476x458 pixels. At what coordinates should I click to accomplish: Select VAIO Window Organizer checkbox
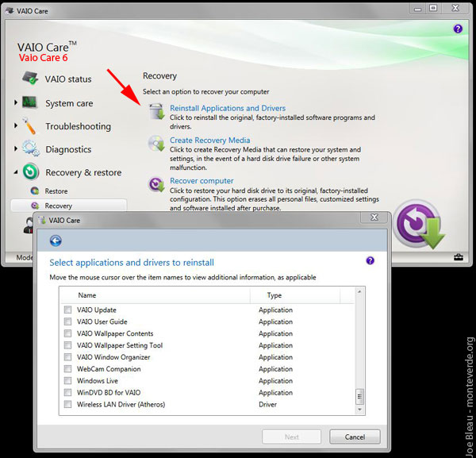click(x=67, y=357)
